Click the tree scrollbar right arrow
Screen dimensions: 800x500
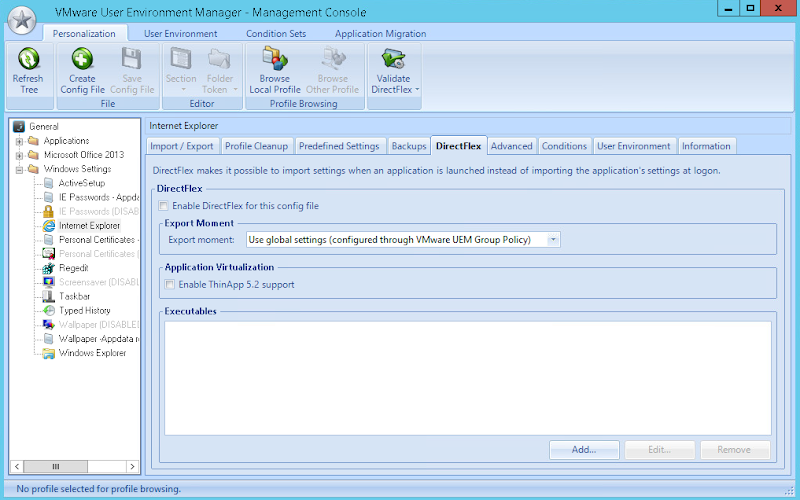pos(132,466)
